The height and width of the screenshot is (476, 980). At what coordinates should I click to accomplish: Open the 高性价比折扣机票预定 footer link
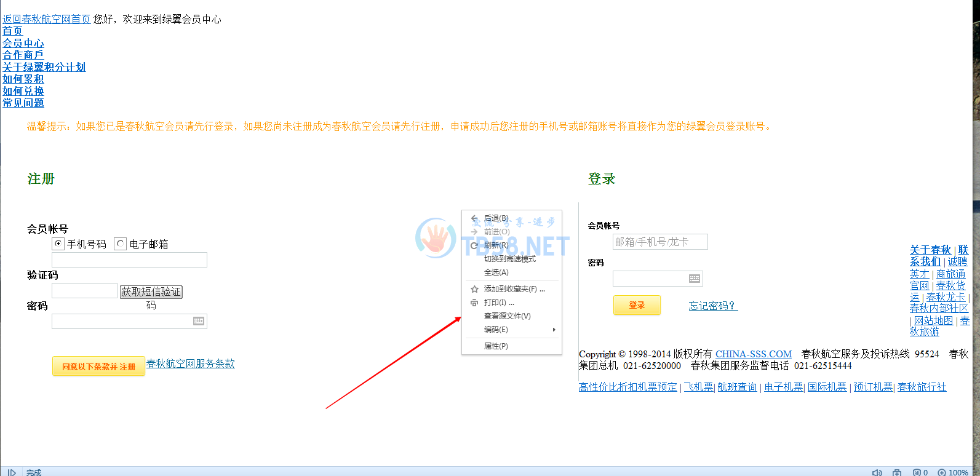(628, 387)
